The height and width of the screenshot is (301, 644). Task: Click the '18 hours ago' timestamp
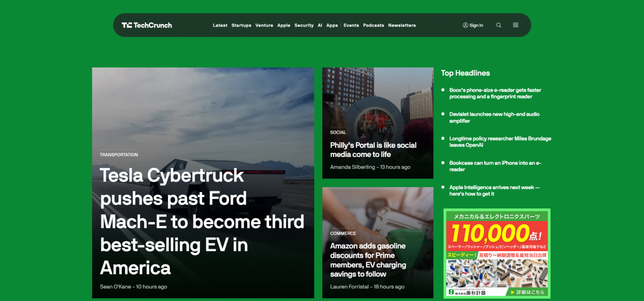389,287
